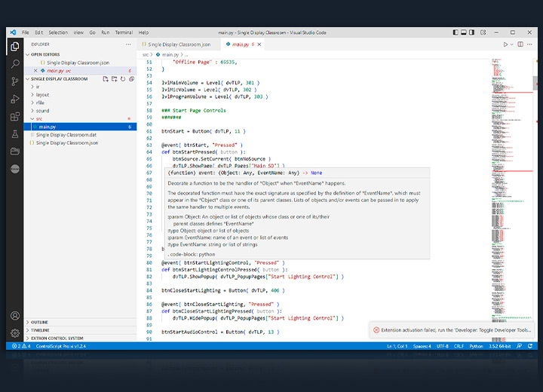Open the Run menu

[x=106, y=32]
